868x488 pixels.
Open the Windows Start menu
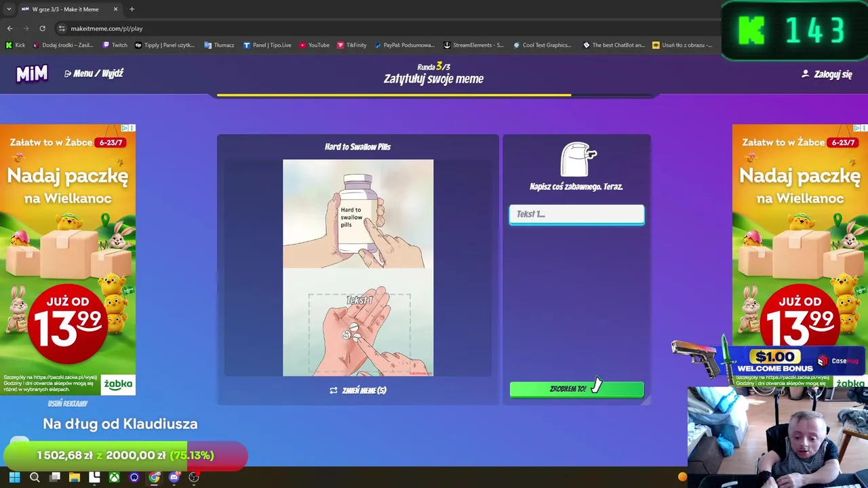pos(14,477)
